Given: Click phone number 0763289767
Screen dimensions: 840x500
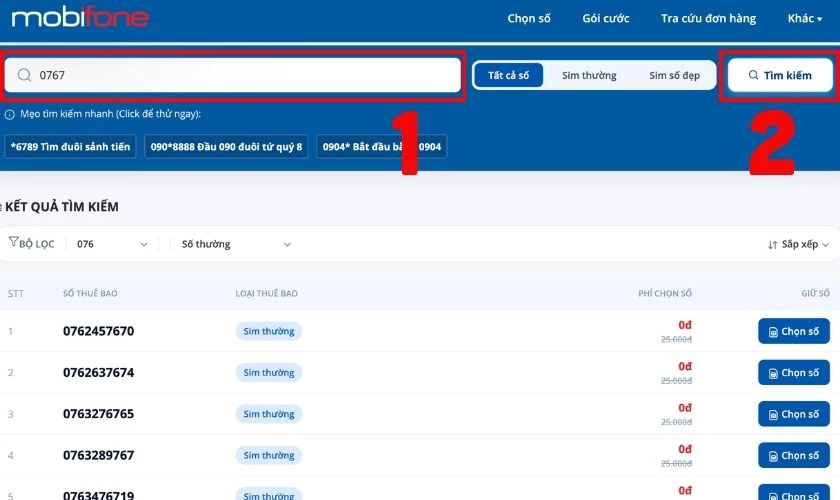Looking at the screenshot, I should pos(99,455).
